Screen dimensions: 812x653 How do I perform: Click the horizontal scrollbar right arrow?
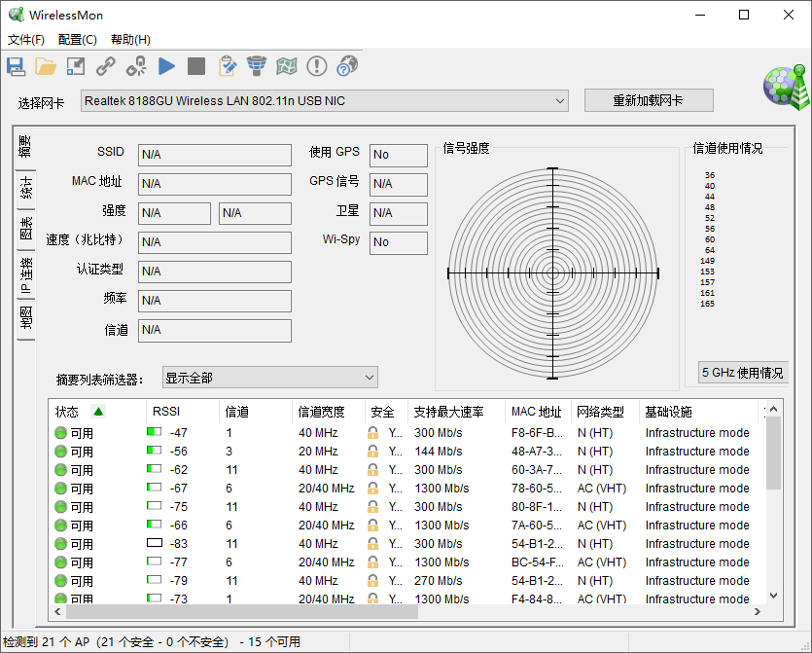coord(758,611)
